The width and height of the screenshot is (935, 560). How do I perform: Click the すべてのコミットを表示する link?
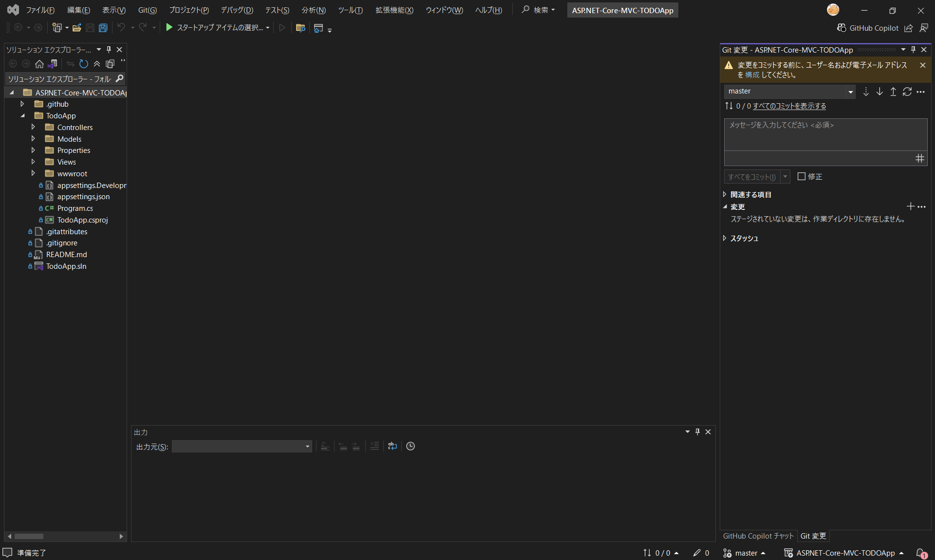(789, 106)
